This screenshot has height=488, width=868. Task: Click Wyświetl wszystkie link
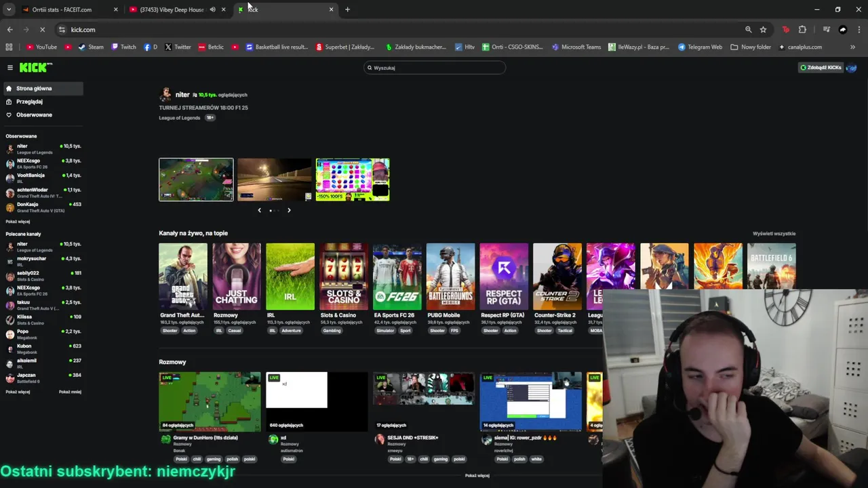click(774, 233)
